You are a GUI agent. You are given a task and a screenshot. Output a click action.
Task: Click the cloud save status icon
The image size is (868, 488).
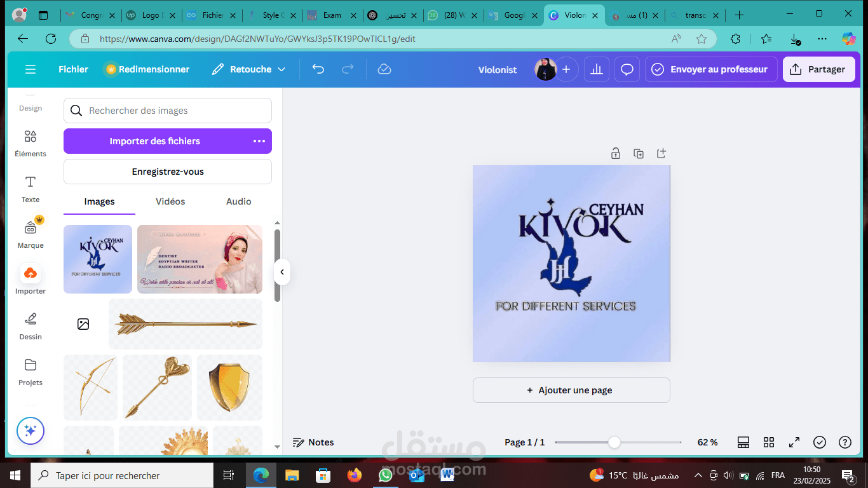(x=384, y=69)
